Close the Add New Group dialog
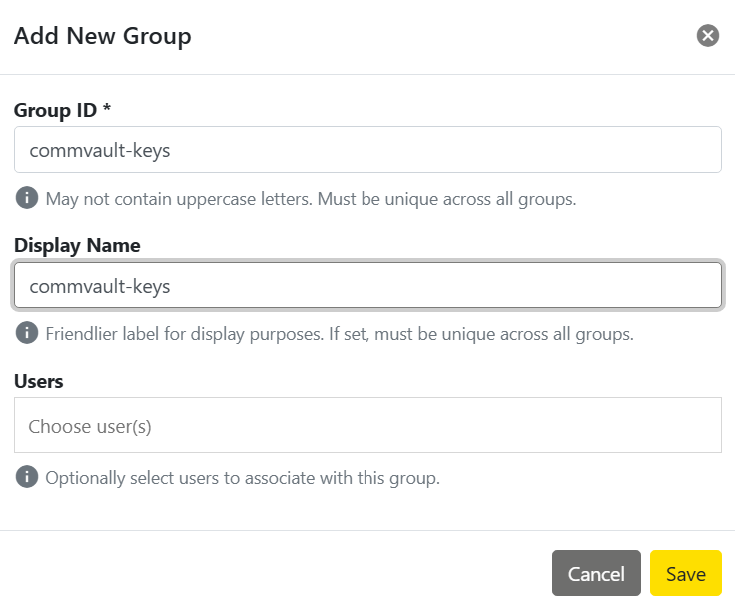This screenshot has height=607, width=735. 707,36
